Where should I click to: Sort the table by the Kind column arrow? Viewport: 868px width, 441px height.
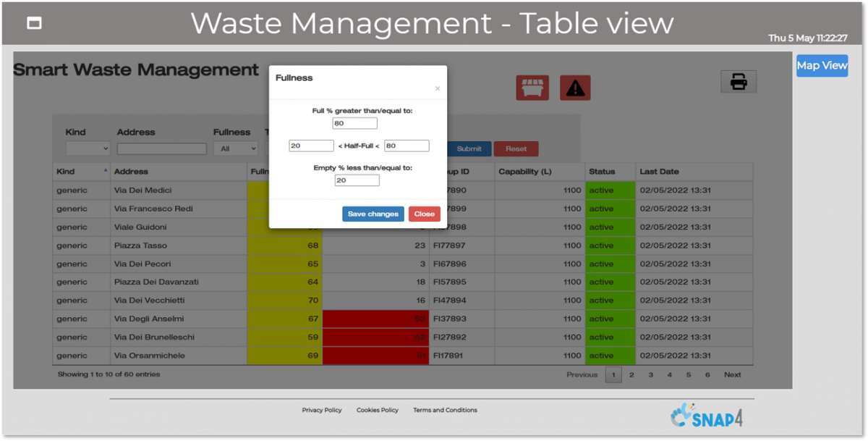point(106,171)
